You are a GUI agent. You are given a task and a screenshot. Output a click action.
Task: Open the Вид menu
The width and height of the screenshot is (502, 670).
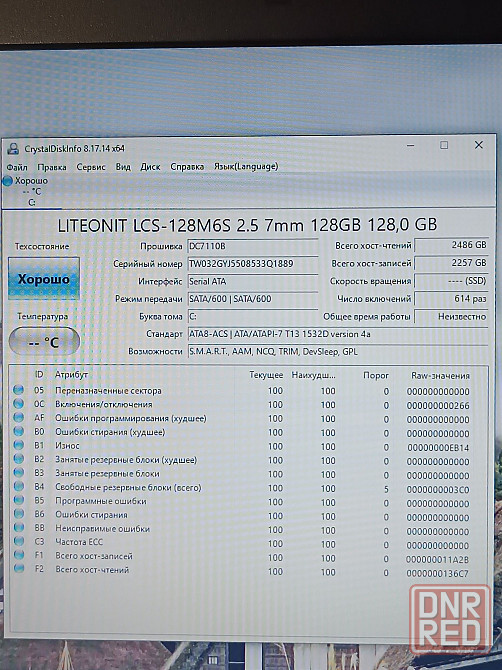[123, 167]
